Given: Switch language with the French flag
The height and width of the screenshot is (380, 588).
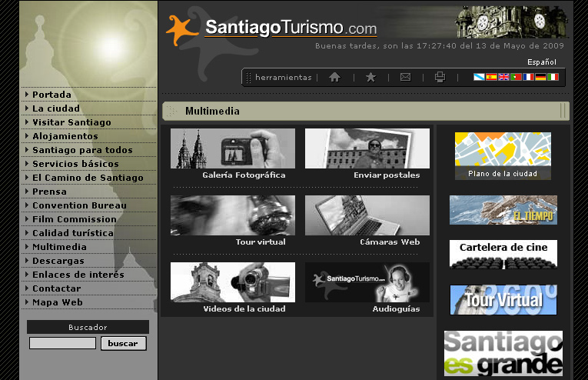Looking at the screenshot, I should tap(528, 77).
